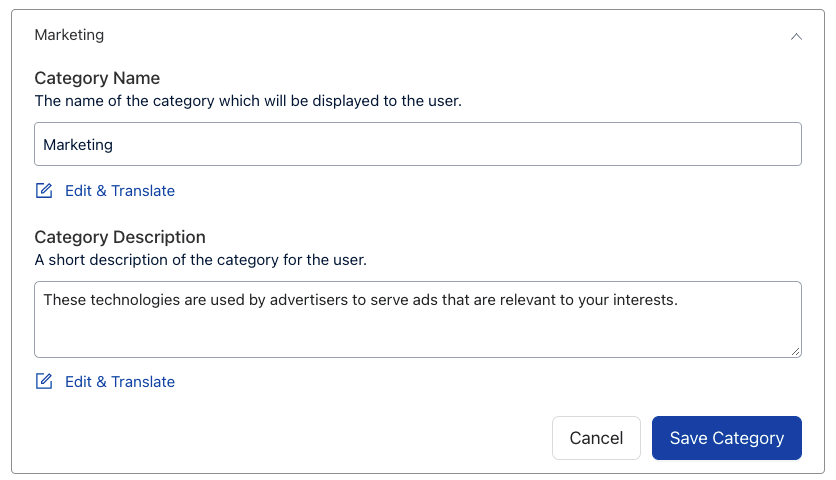Click the word 'Marketing' inside the name field

pyautogui.click(x=78, y=145)
